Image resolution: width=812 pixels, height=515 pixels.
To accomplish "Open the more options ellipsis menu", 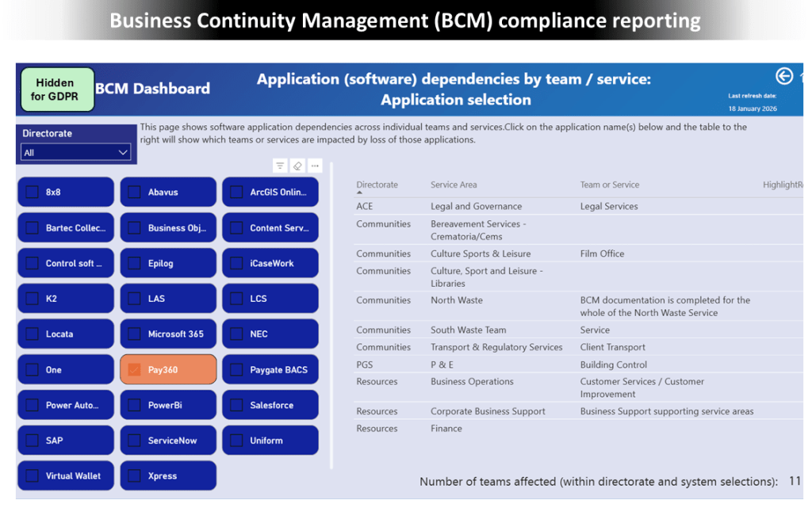I will coord(315,166).
